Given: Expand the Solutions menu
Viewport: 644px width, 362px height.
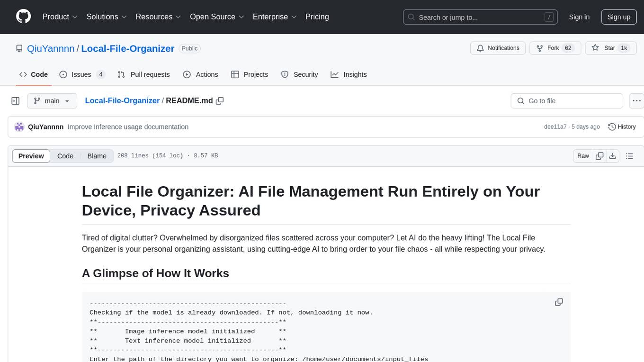Looking at the screenshot, I should (x=107, y=17).
